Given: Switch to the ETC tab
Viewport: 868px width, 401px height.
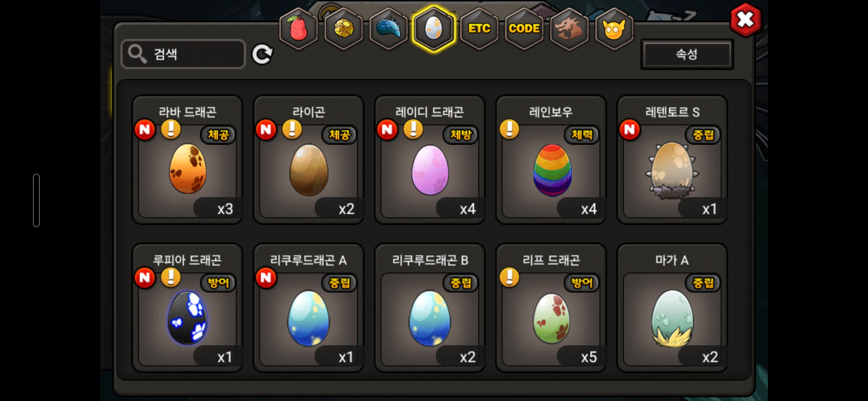Looking at the screenshot, I should tap(479, 29).
